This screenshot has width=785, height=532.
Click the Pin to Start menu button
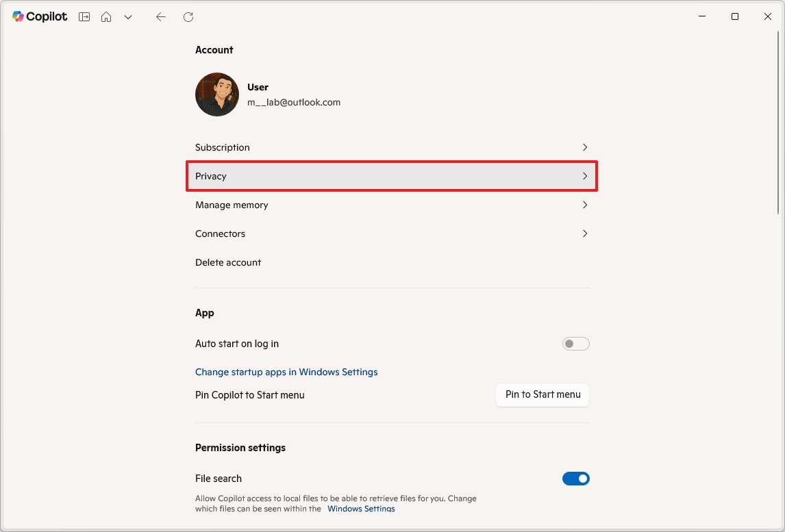[x=542, y=395]
